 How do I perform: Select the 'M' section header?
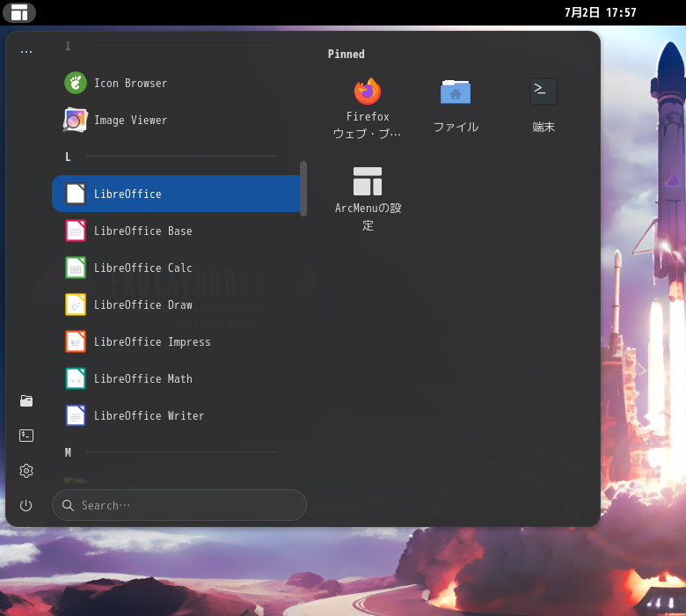tap(68, 452)
